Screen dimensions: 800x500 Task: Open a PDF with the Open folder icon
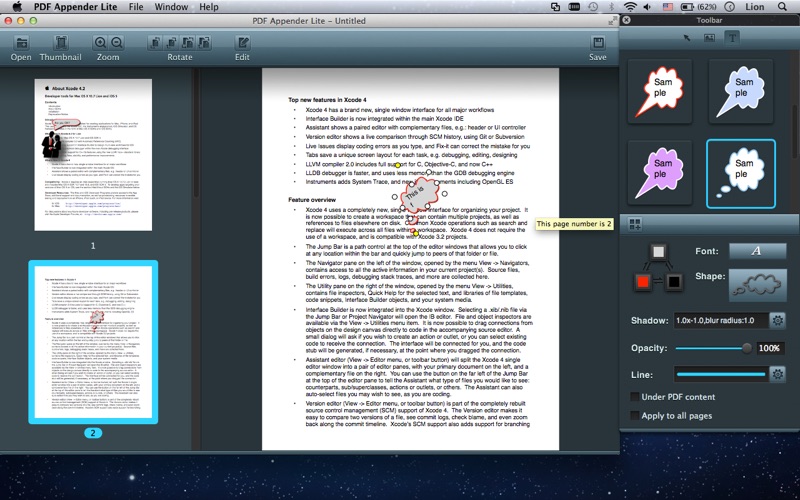[21, 42]
